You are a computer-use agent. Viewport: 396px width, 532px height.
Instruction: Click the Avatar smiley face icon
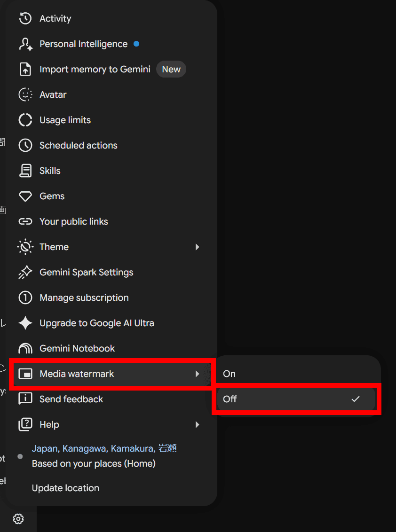(x=25, y=94)
